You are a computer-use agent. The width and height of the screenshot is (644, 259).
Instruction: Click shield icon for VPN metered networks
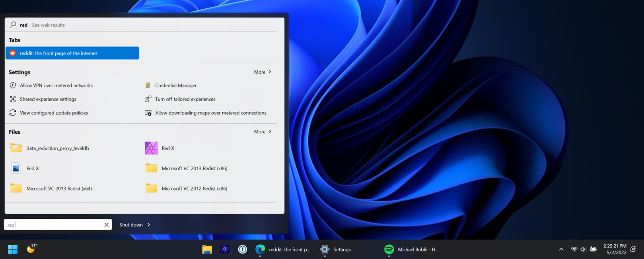pos(13,85)
